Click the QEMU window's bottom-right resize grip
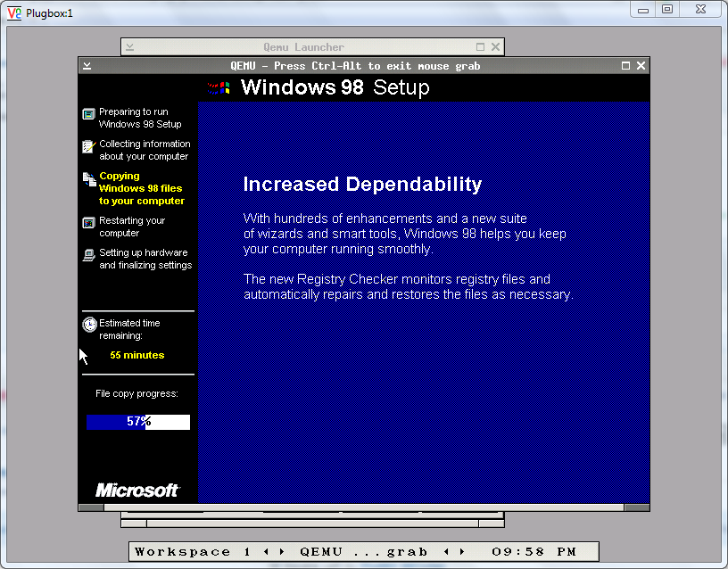This screenshot has height=569, width=728. pyautogui.click(x=637, y=507)
